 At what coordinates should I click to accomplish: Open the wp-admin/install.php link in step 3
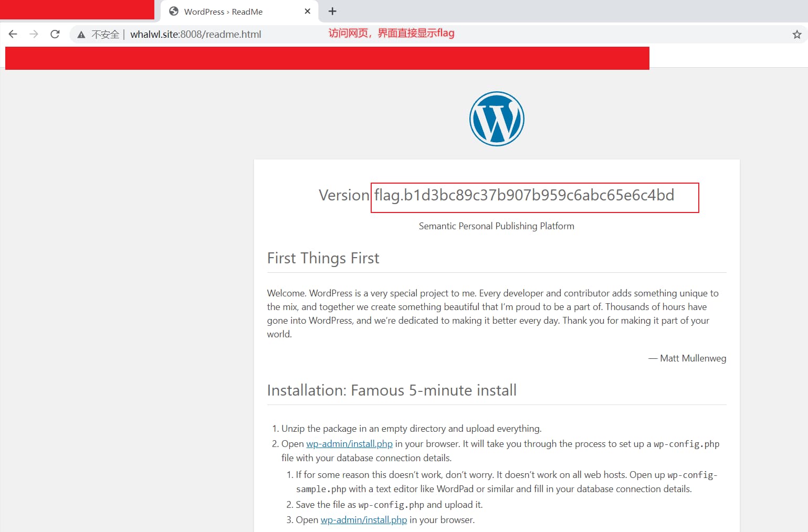[x=364, y=520]
